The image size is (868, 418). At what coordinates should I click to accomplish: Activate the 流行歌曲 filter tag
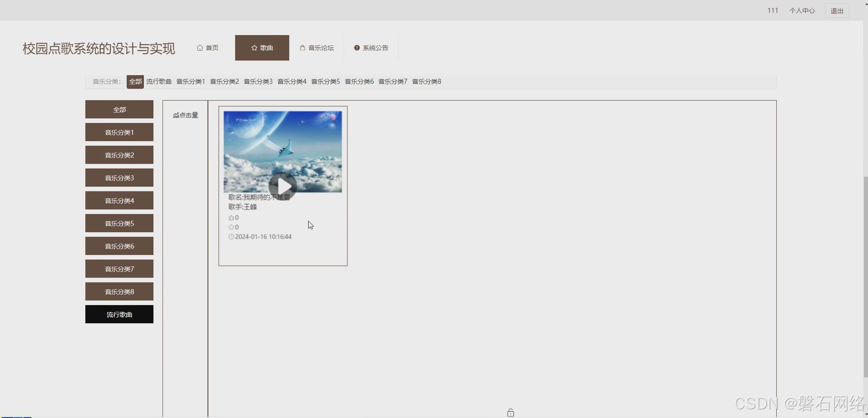159,81
